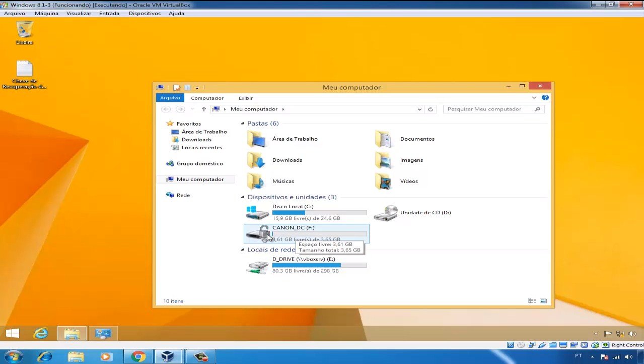Image resolution: width=644 pixels, height=364 pixels.
Task: Show hidden icons in host system tray
Action: pos(591,356)
